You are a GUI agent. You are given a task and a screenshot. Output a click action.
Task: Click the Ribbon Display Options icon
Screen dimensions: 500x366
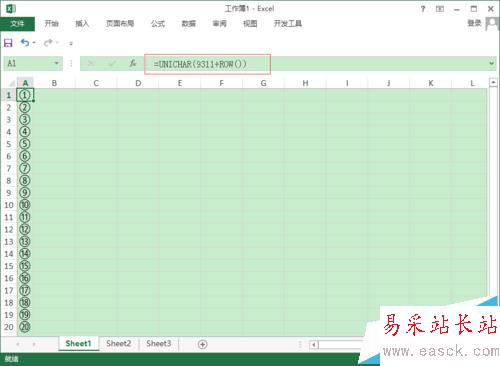click(x=440, y=9)
